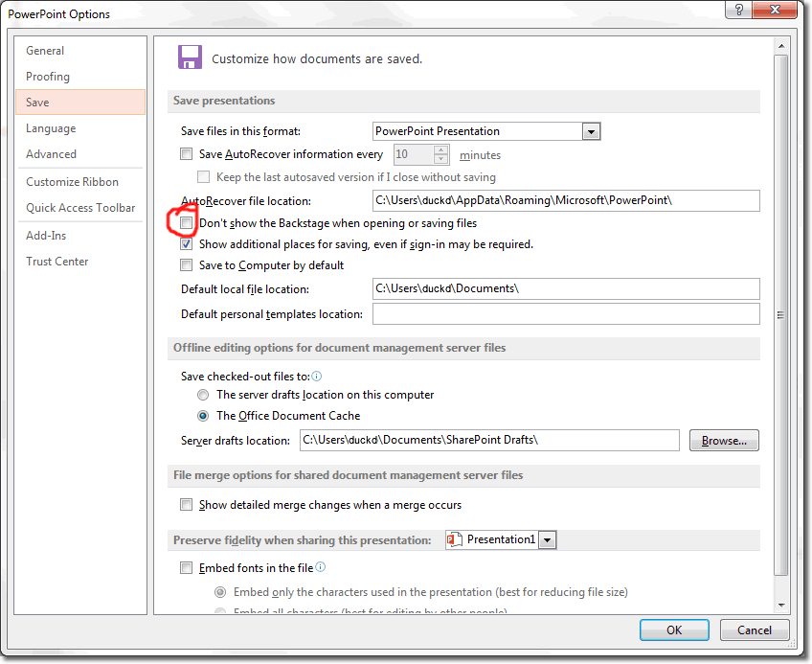The height and width of the screenshot is (664, 812).
Task: Uncheck Show additional places for saving
Action: (x=186, y=243)
